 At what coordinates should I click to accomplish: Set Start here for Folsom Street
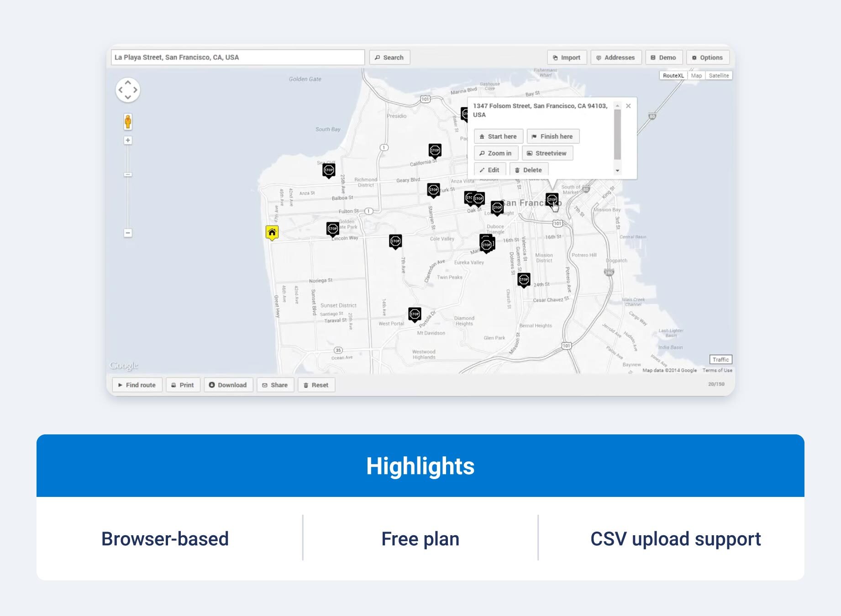click(x=498, y=136)
